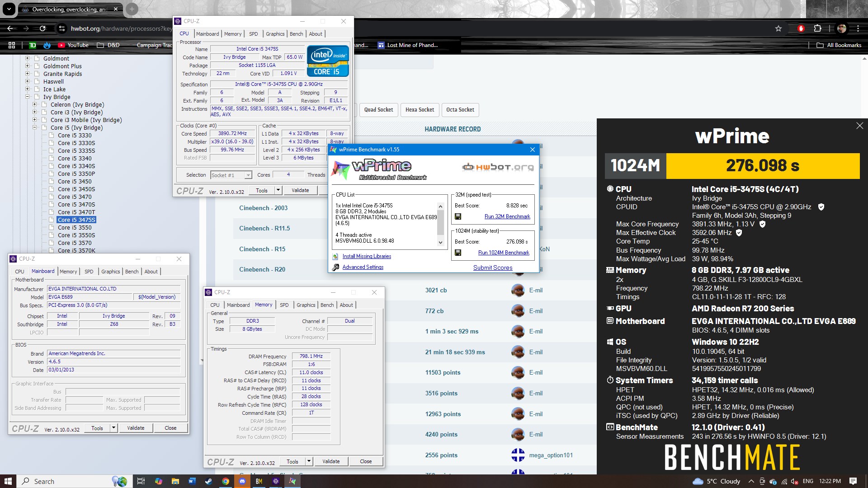Switch to Discord on the taskbar

click(x=242, y=481)
